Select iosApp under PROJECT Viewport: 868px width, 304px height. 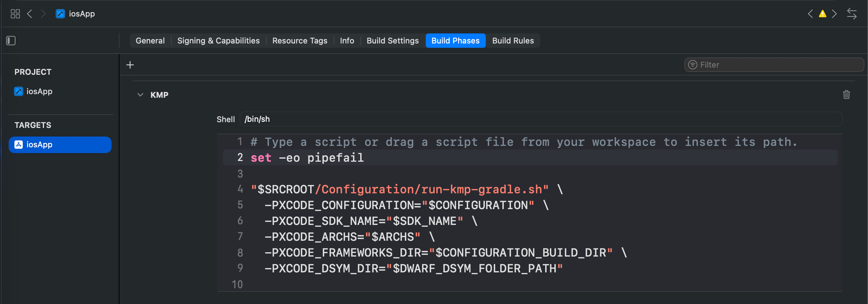[33, 91]
